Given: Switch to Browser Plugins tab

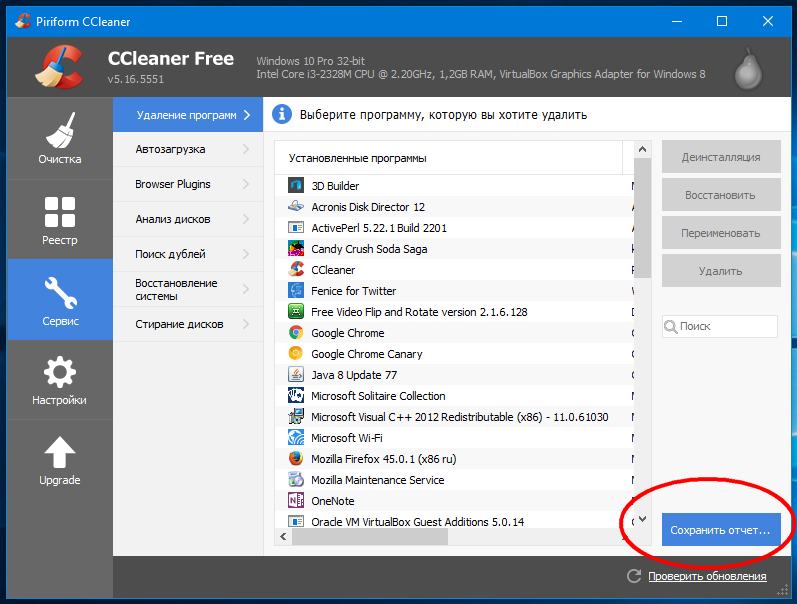Looking at the screenshot, I should [x=188, y=184].
